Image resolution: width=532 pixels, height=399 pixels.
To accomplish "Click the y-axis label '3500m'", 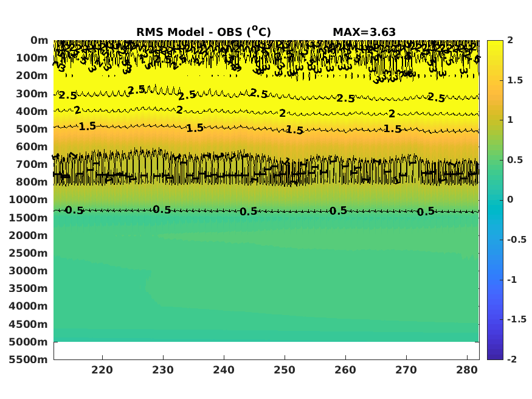I will 29,288.
